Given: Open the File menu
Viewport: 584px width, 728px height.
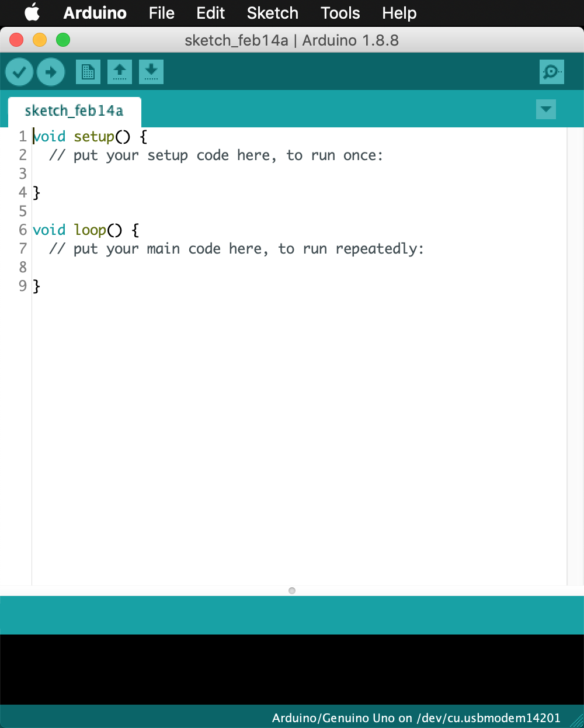Looking at the screenshot, I should pyautogui.click(x=161, y=13).
